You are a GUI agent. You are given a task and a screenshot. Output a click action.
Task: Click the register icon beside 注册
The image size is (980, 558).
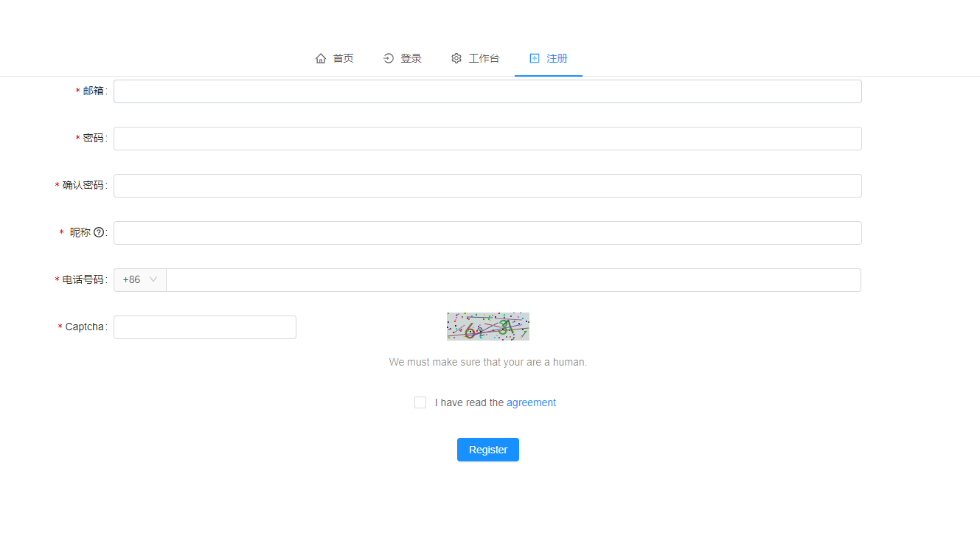534,57
